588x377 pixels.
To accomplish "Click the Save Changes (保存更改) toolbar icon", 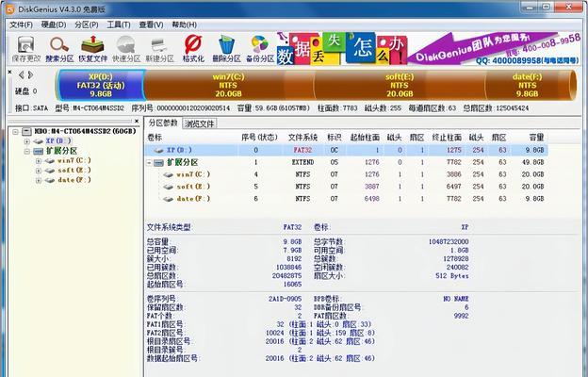I will (25, 45).
